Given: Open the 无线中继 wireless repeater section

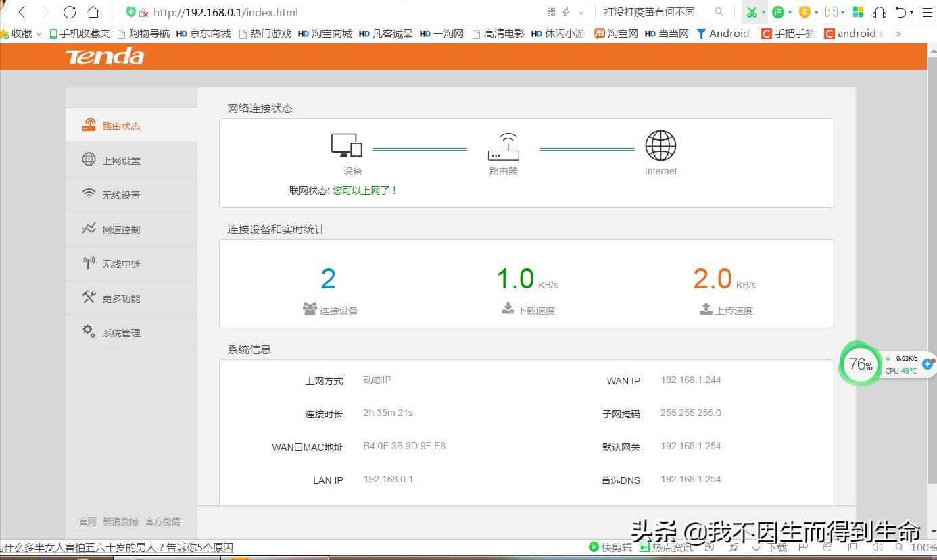Looking at the screenshot, I should [122, 263].
